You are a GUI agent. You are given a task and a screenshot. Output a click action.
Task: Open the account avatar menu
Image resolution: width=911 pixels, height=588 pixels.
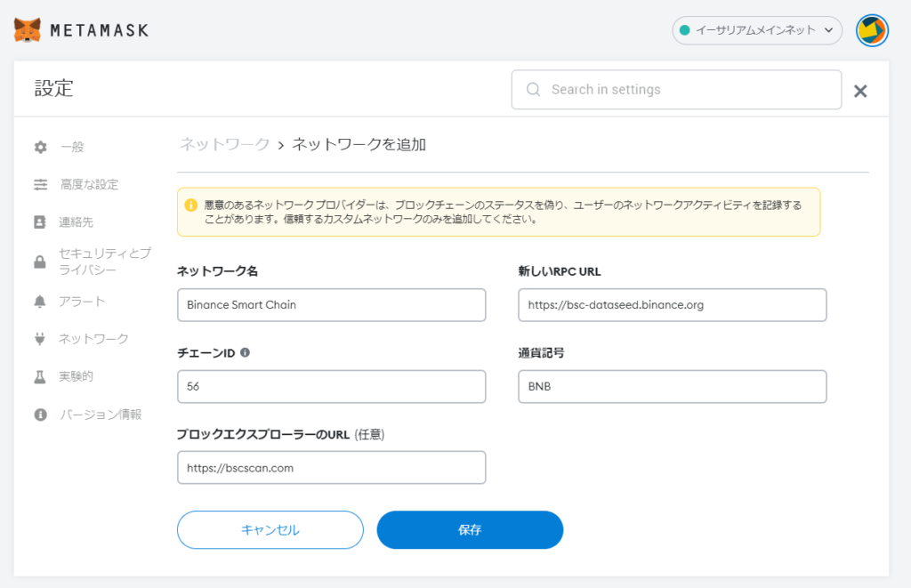(x=872, y=30)
